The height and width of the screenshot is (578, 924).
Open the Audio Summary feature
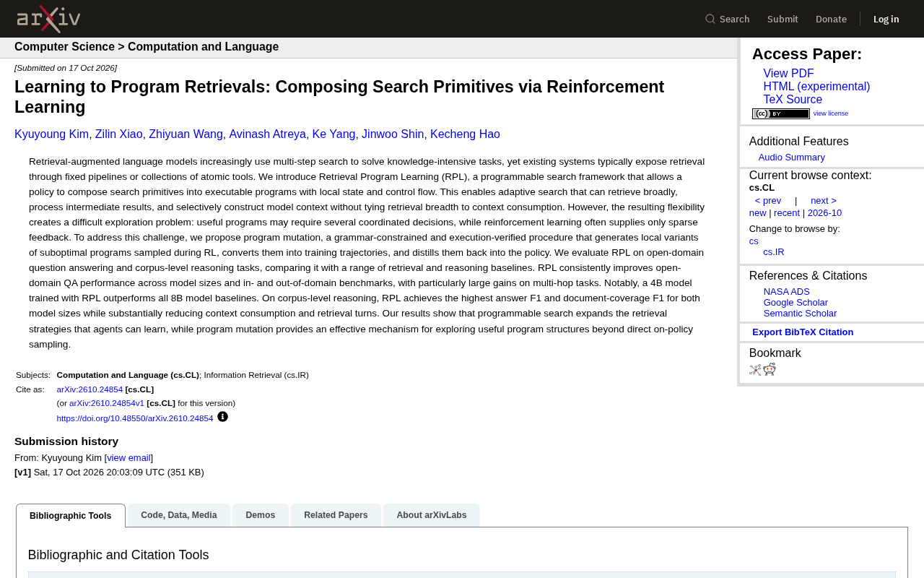click(792, 158)
